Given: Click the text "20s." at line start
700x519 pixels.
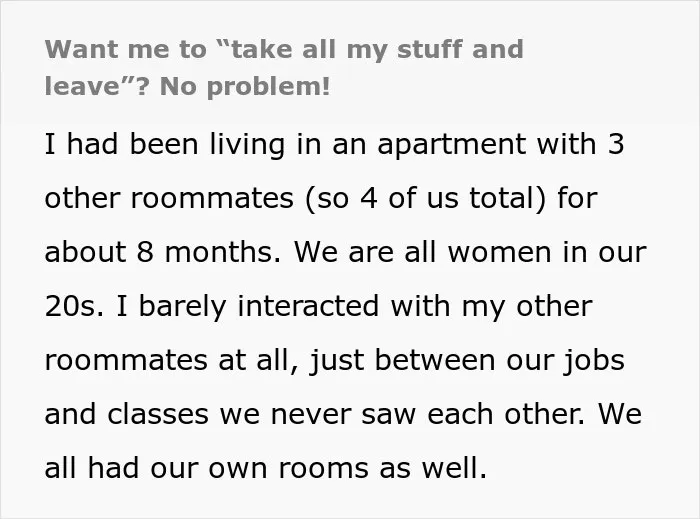Looking at the screenshot, I should (74, 307).
